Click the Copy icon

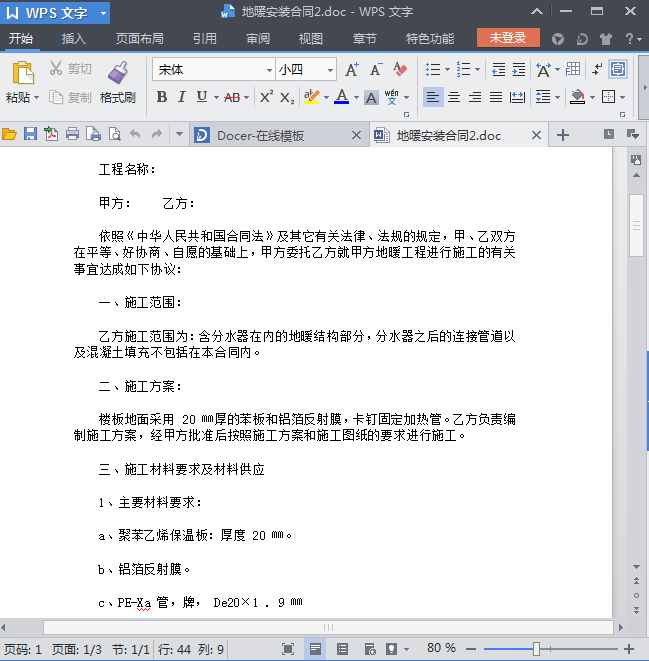56,97
